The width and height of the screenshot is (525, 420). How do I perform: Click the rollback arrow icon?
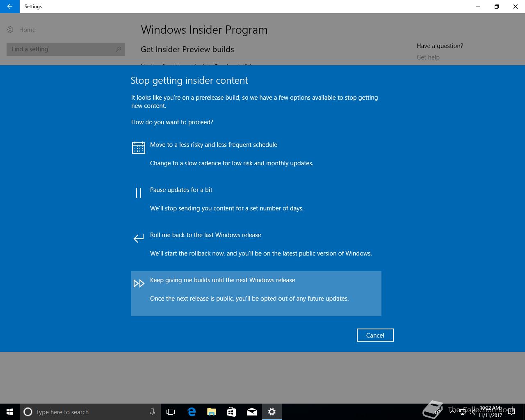[139, 238]
